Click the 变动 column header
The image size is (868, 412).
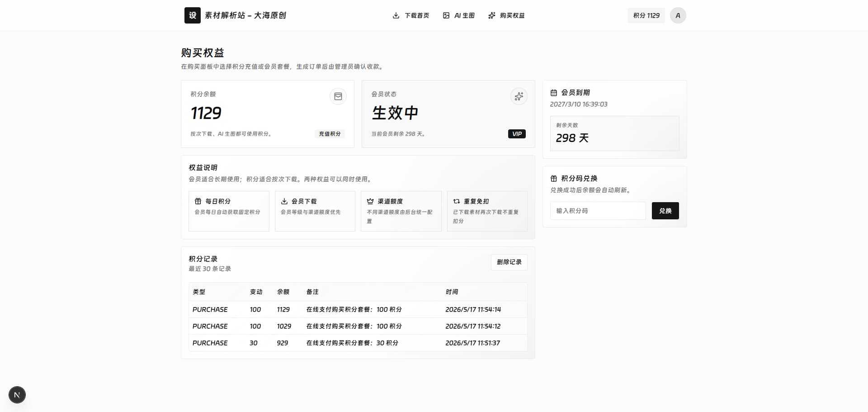pyautogui.click(x=256, y=292)
